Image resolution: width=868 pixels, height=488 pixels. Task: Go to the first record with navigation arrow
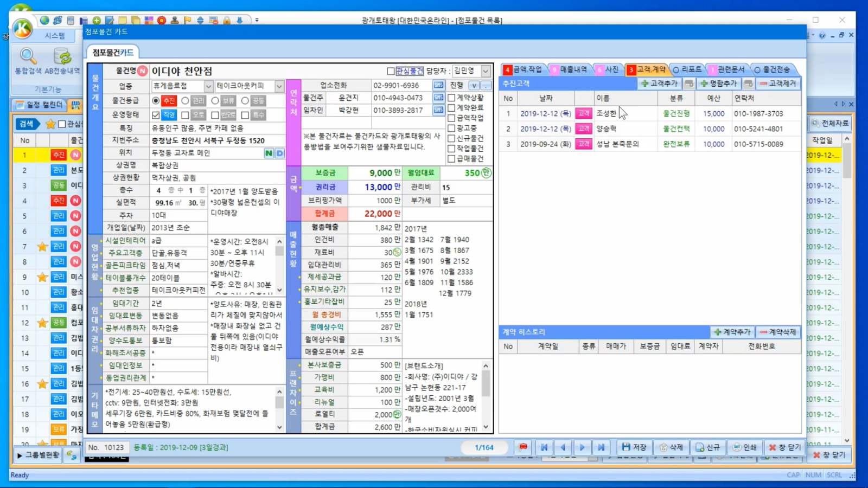[x=544, y=447]
